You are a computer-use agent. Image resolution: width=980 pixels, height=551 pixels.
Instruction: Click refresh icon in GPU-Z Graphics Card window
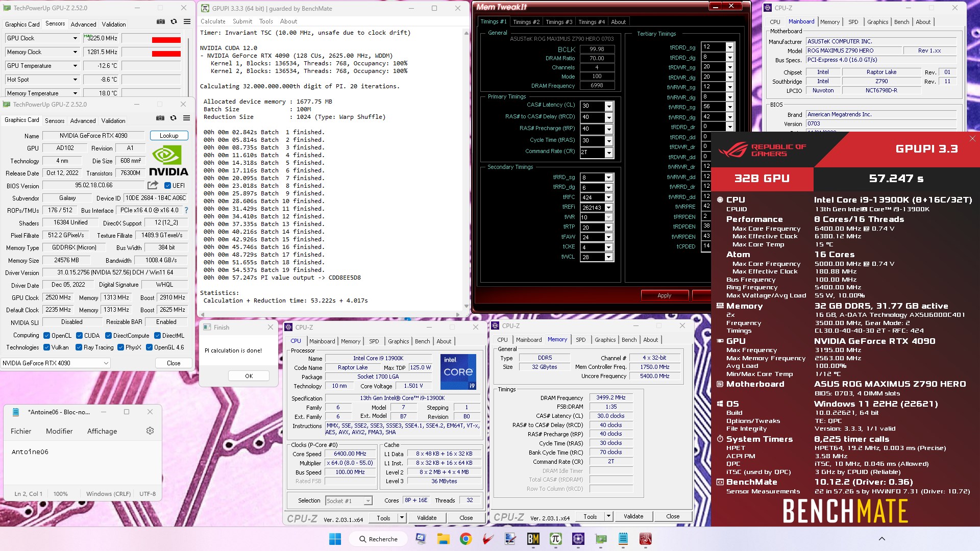(x=173, y=118)
